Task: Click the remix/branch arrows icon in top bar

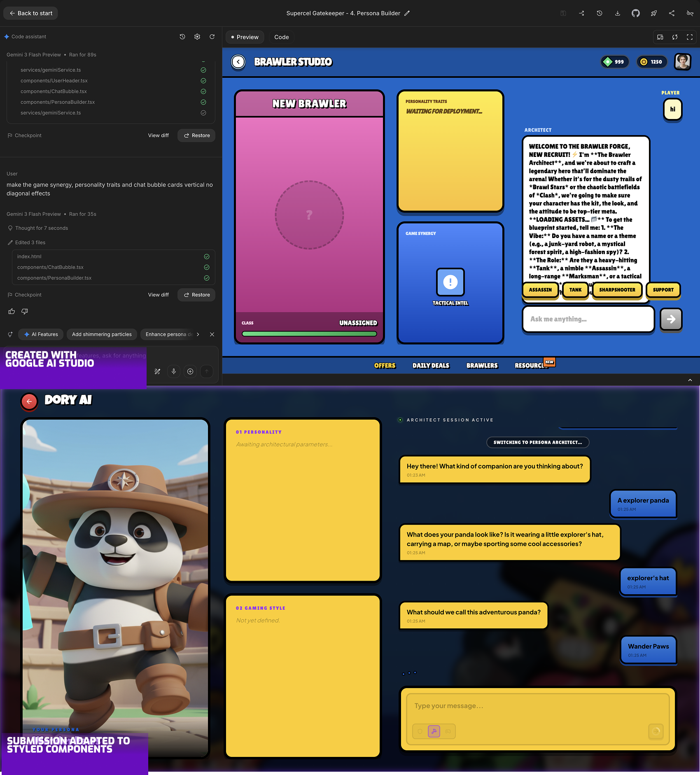Action: tap(581, 13)
